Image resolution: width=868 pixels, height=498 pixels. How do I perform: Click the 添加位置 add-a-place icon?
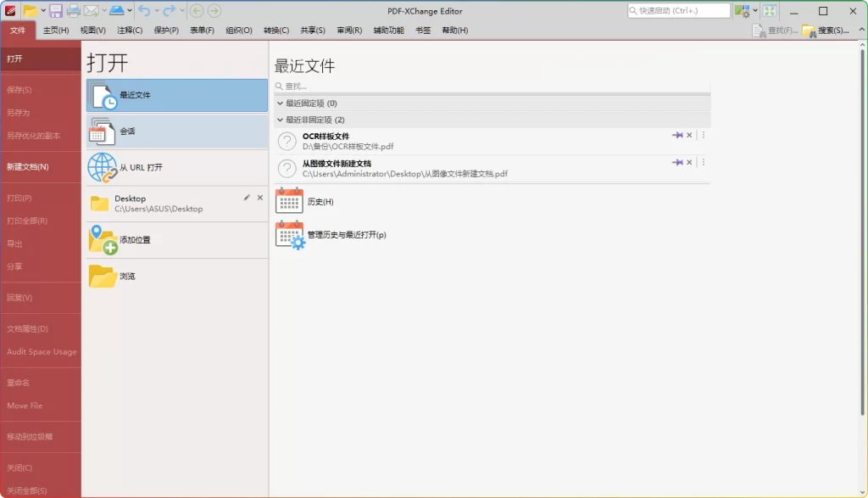pos(102,239)
